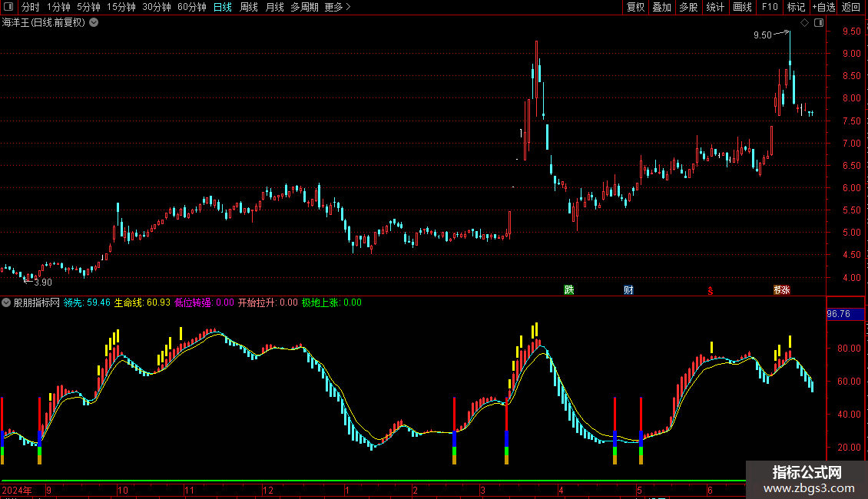Click the 生命线: 60.93 indicator readout
Screen dimensions: 868x499
click(x=142, y=302)
